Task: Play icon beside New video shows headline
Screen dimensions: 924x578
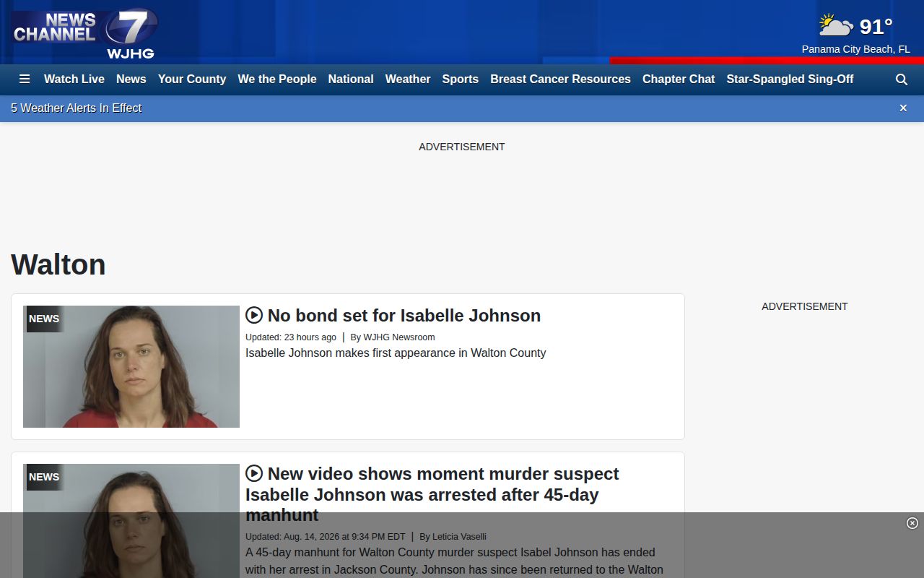Action: pos(254,473)
